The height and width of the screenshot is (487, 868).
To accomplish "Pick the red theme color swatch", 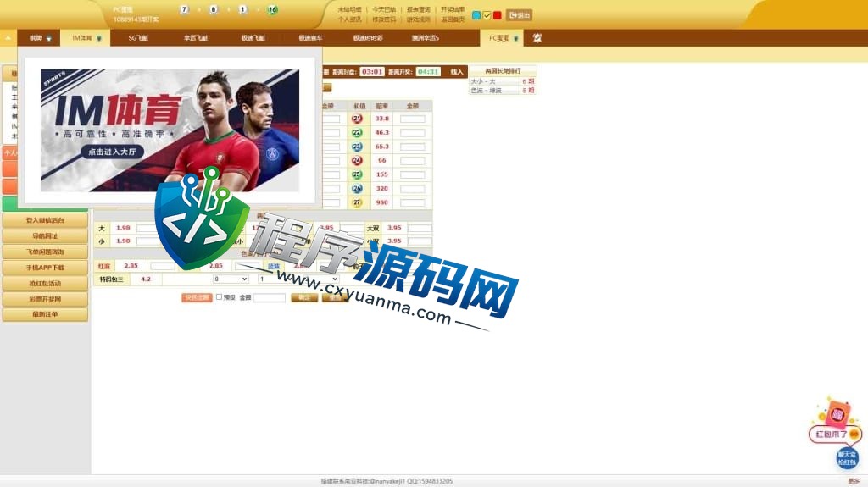I will coord(497,15).
